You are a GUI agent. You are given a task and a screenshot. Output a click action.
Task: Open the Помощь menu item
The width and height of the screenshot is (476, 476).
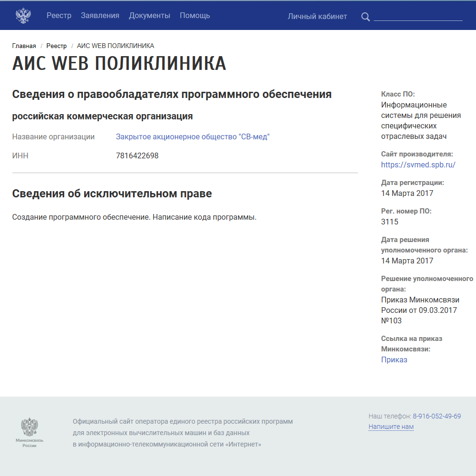pos(194,16)
